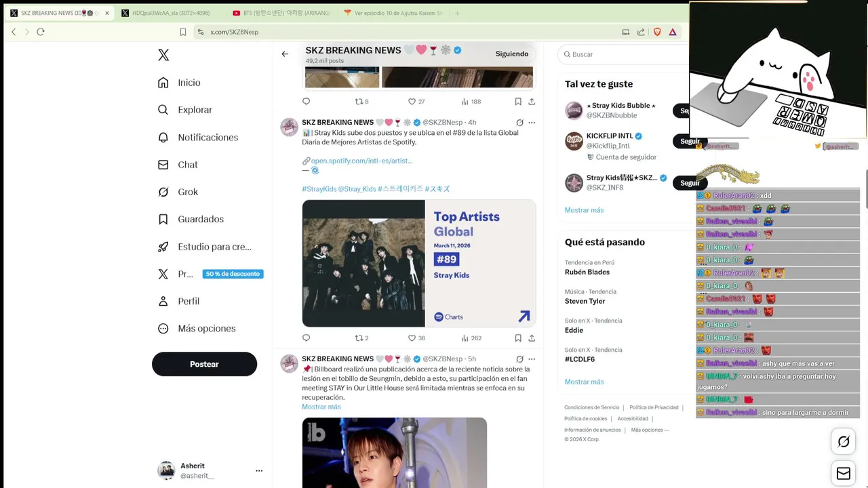Open #LCDLF6 trend
The height and width of the screenshot is (488, 868).
pos(580,359)
